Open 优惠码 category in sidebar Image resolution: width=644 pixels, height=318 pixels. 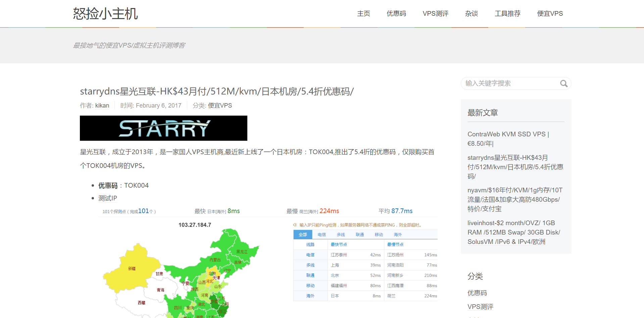tap(477, 293)
